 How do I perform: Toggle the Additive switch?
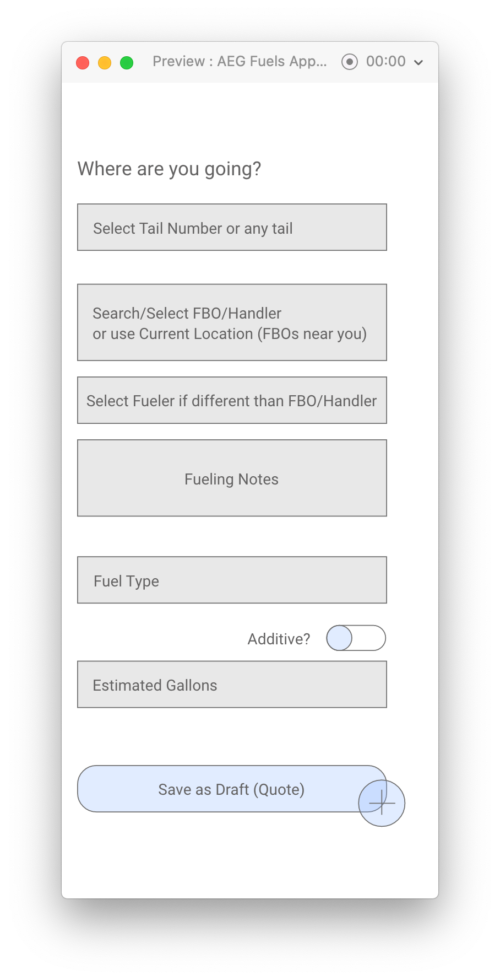356,638
